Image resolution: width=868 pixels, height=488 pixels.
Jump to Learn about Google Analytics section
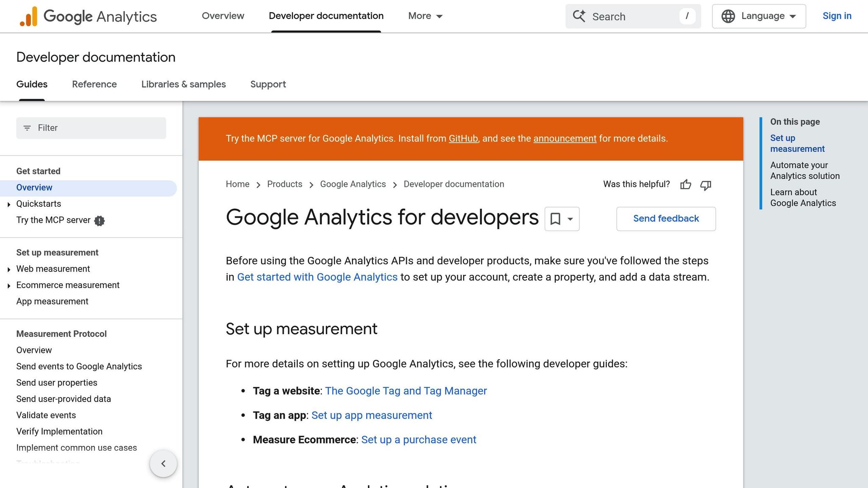pos(803,198)
